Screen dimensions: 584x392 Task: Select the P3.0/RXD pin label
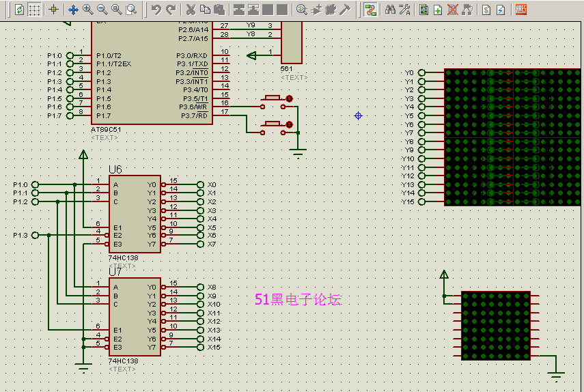192,55
